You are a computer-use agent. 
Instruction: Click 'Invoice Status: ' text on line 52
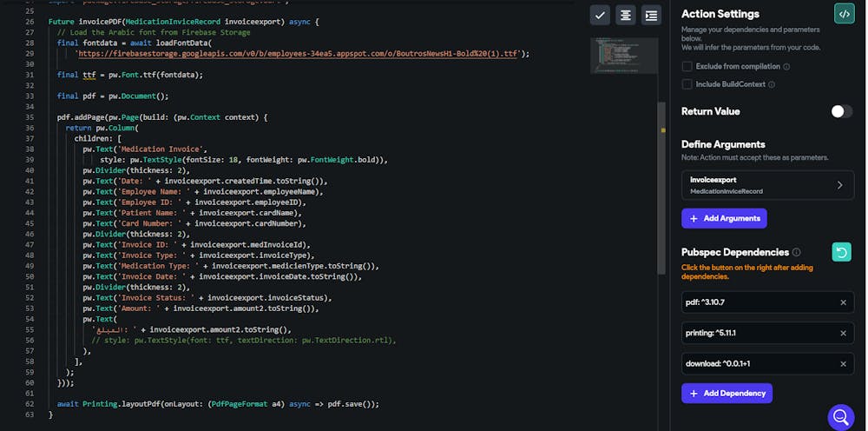tap(157, 297)
